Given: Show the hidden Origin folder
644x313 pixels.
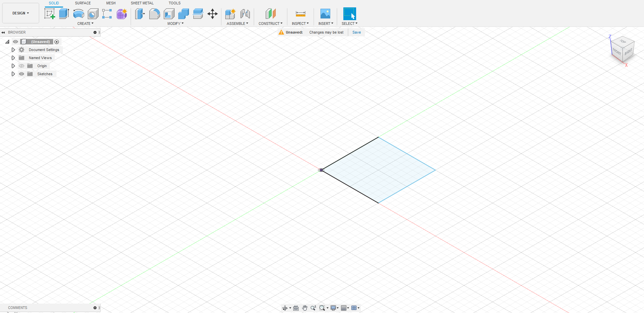Looking at the screenshot, I should click(x=22, y=66).
